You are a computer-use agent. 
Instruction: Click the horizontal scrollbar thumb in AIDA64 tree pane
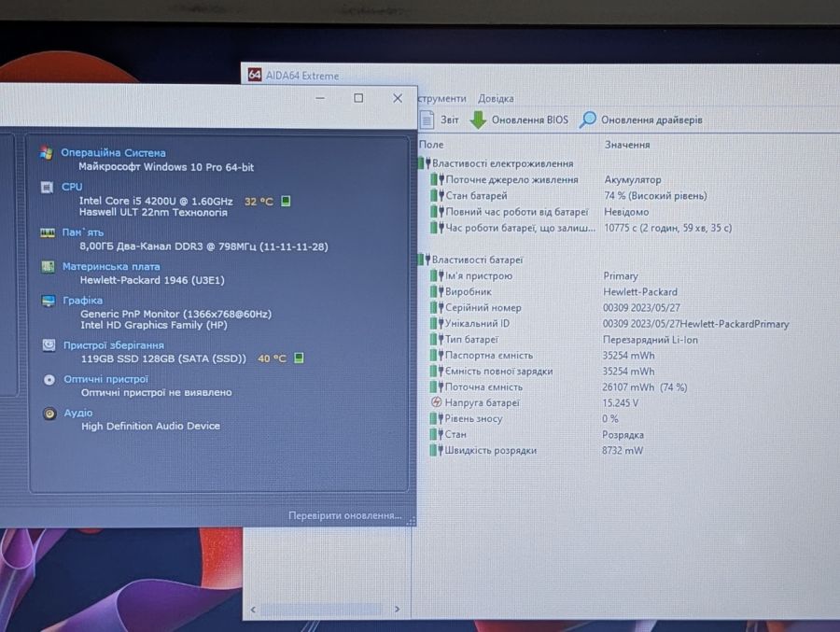(x=321, y=610)
